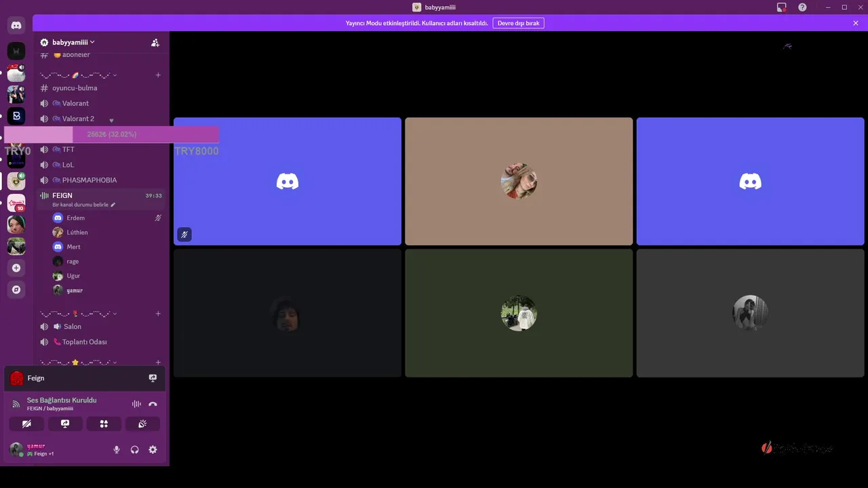Join the LoL voice channel
Viewport: 868px width, 488px height.
tap(100, 165)
